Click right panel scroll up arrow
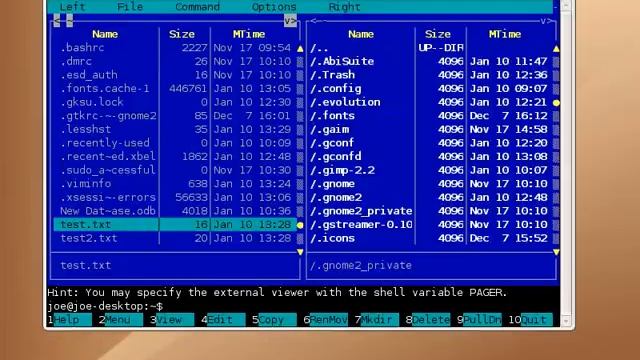Viewport: 640px width, 360px height. pos(556,48)
